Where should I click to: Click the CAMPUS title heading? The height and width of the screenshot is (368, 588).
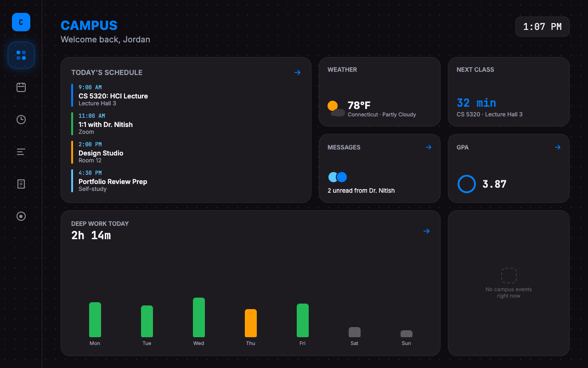click(x=89, y=26)
